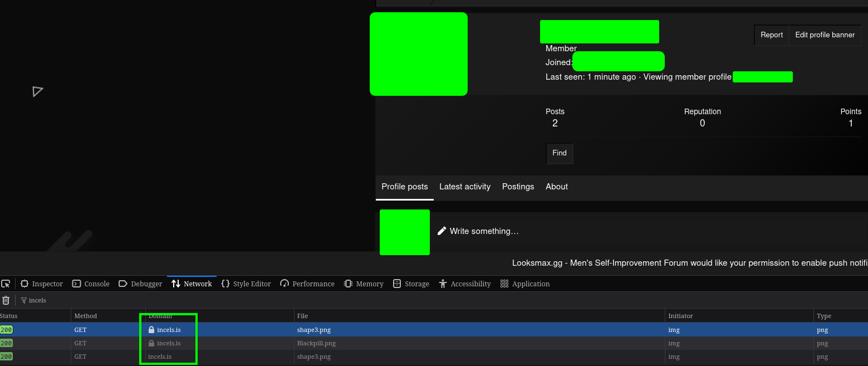Open the Performance panel
Screen dimensions: 868x366
pyautogui.click(x=307, y=284)
